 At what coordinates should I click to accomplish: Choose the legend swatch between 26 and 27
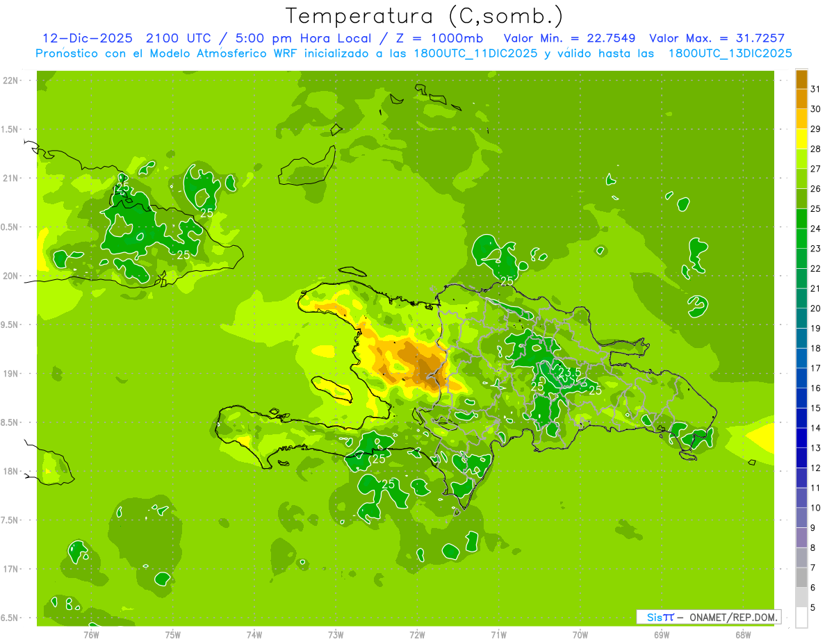[x=801, y=179]
